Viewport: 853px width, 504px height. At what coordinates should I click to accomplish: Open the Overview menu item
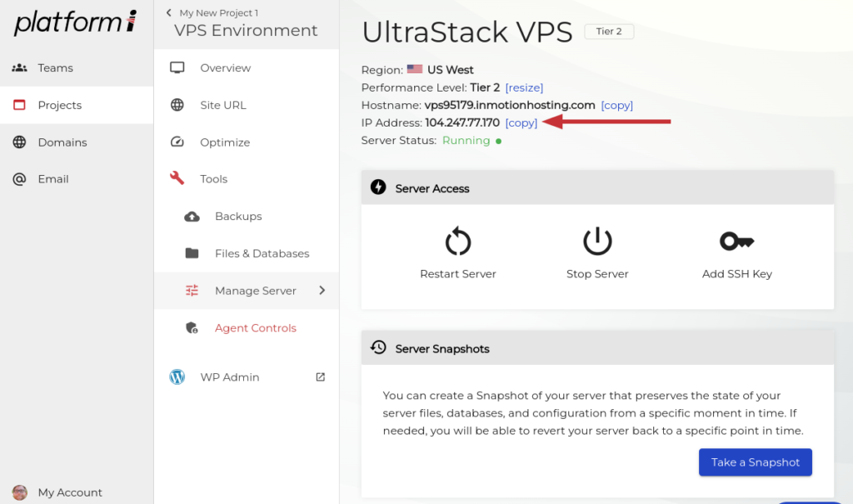(225, 68)
